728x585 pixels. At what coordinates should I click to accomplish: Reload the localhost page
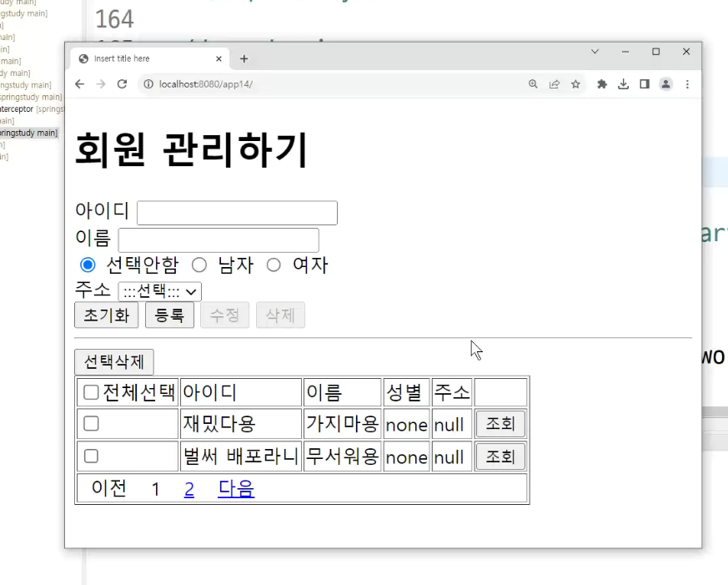pyautogui.click(x=122, y=84)
